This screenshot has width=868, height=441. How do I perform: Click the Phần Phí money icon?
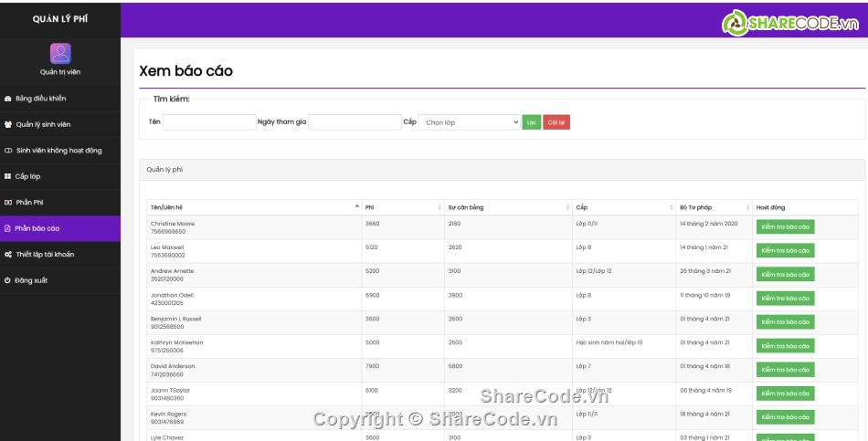coord(7,203)
